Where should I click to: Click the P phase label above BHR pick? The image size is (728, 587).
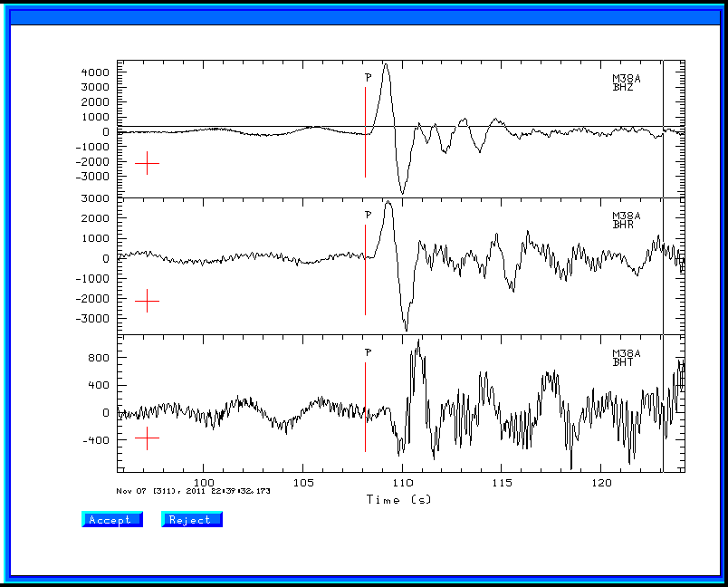tap(369, 215)
